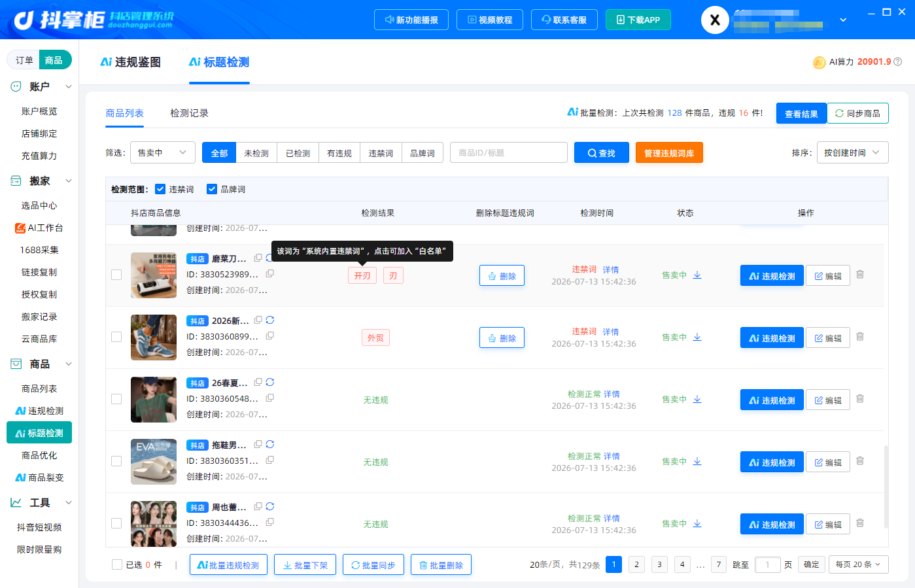Open the user avatar X icon
The width and height of the screenshot is (915, 588).
[x=715, y=20]
